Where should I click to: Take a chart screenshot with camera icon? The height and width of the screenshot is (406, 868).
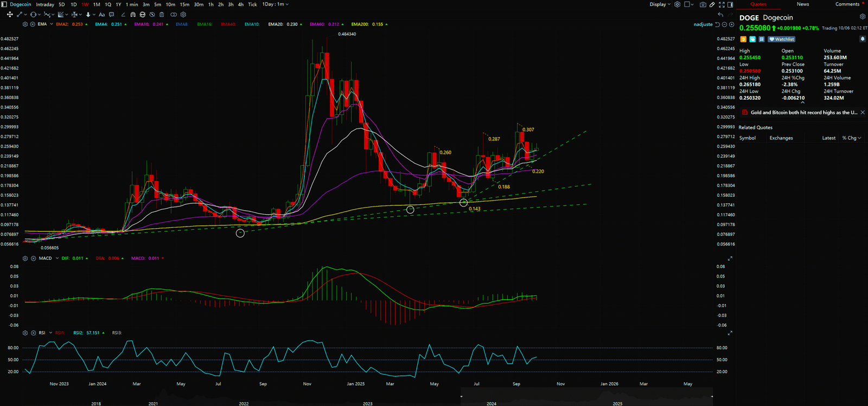pos(703,4)
